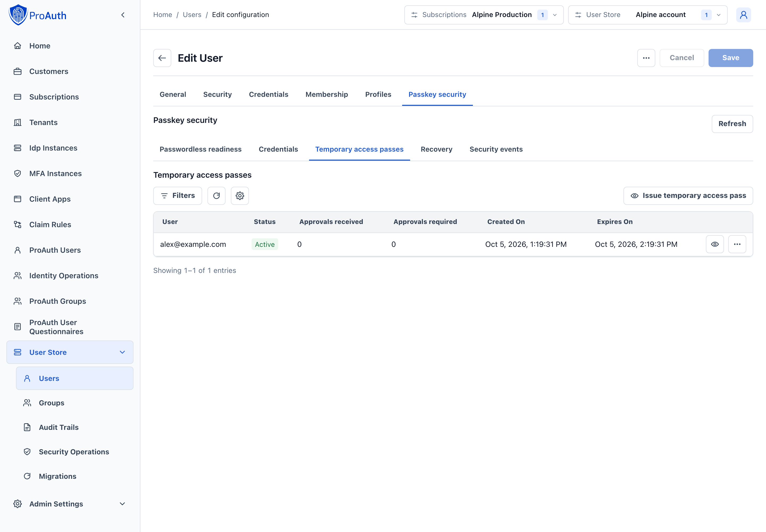Open Security Operations under User Store
Image resolution: width=766 pixels, height=532 pixels.
[75, 452]
